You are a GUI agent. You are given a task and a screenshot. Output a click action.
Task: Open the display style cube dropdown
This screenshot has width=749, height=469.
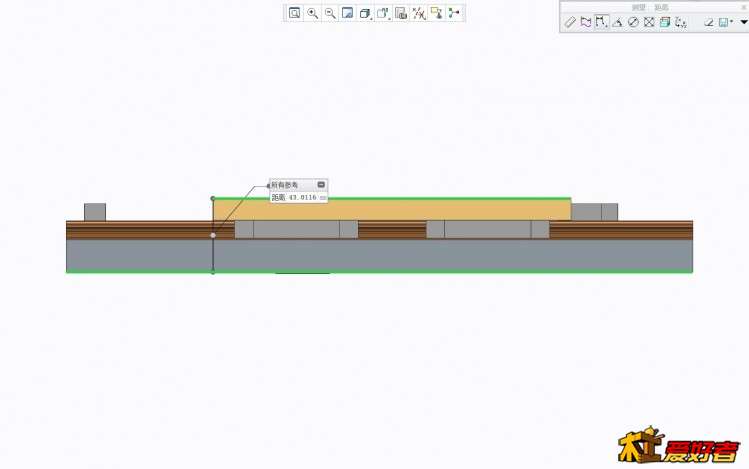[365, 13]
